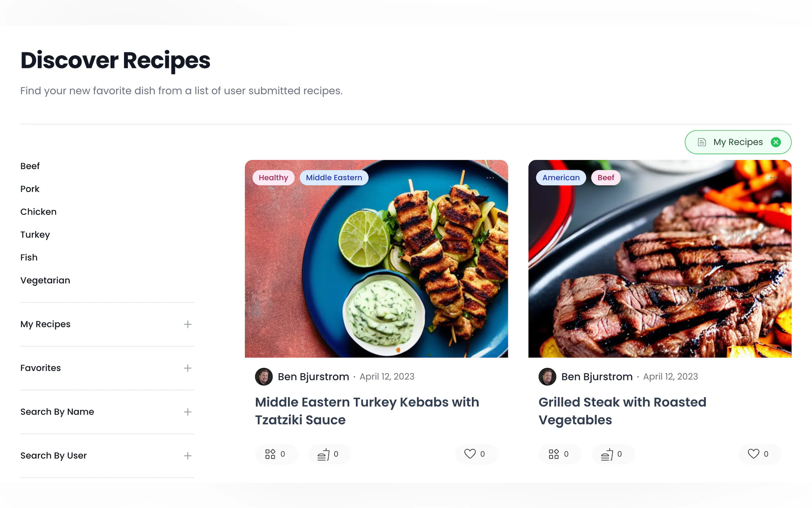This screenshot has width=812, height=508.
Task: Remove the My Recipes filter via its X icon
Action: [776, 142]
